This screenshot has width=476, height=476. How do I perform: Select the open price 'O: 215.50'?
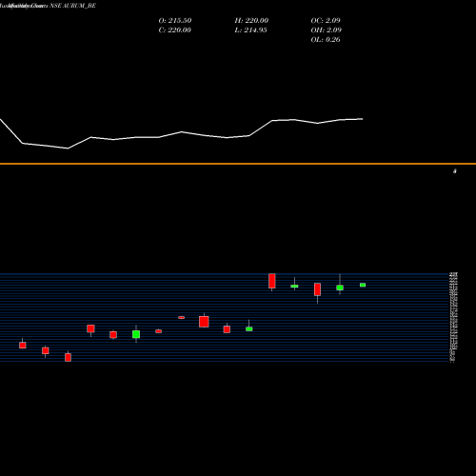(x=175, y=21)
